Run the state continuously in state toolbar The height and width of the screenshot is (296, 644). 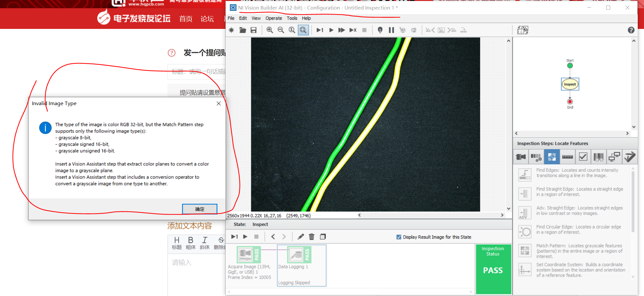[245, 237]
